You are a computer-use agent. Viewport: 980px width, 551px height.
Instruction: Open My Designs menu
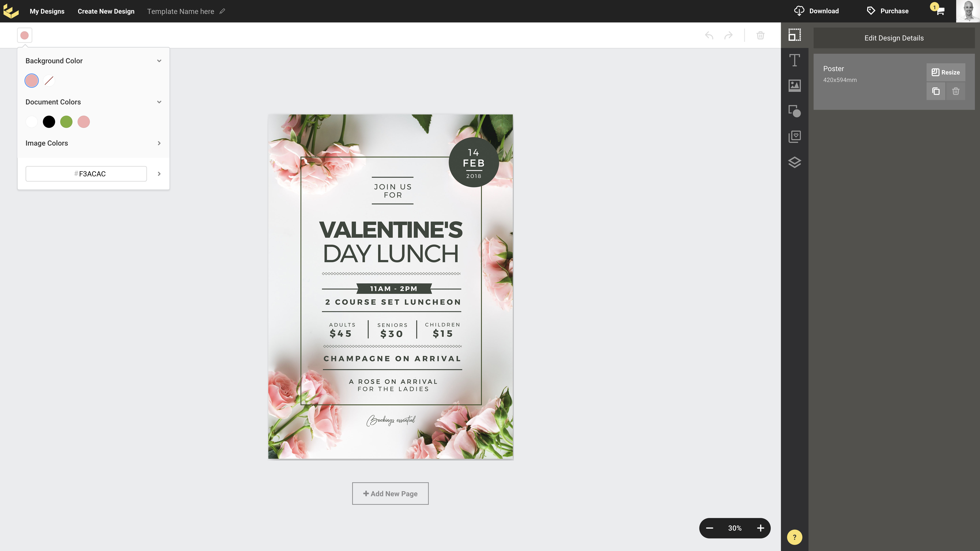(x=47, y=11)
